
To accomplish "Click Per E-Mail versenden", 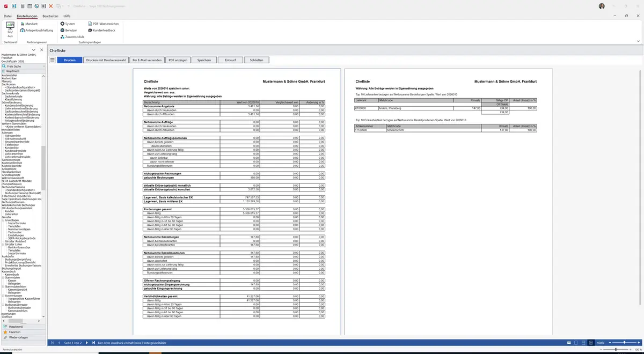I will (x=147, y=60).
